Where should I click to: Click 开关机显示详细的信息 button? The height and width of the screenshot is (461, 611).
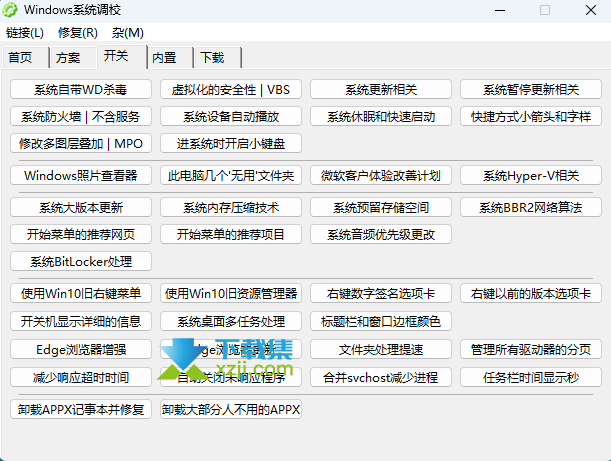tap(81, 321)
